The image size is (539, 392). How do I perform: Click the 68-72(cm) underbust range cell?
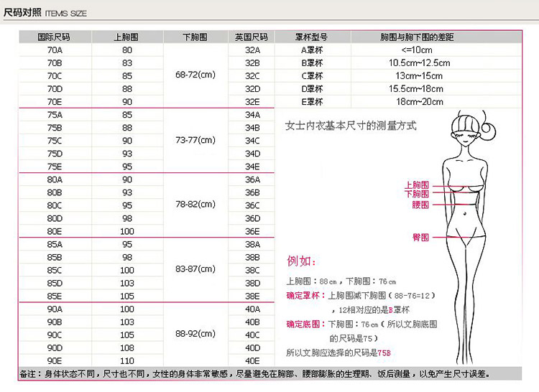tap(195, 75)
